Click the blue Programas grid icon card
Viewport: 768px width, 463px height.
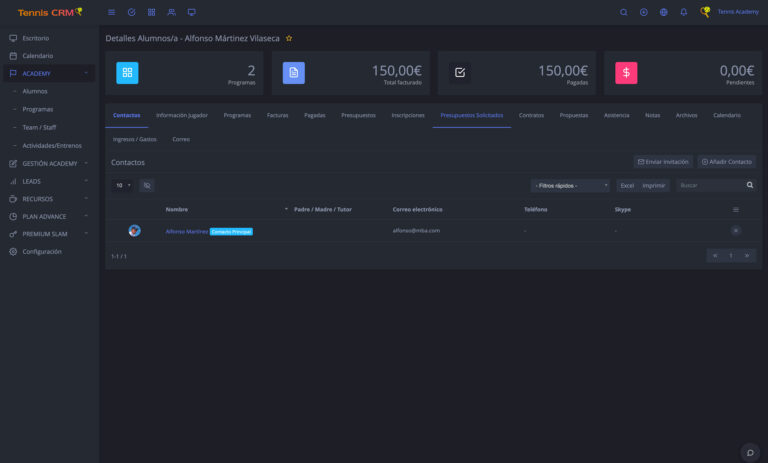point(127,73)
